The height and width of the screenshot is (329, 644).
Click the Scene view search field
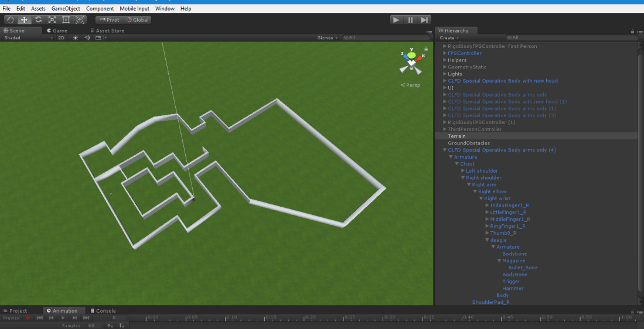(x=386, y=37)
